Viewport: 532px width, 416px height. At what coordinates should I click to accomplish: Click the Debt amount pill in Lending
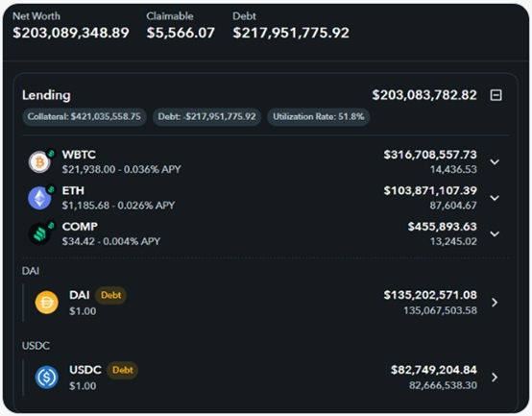pyautogui.click(x=206, y=116)
